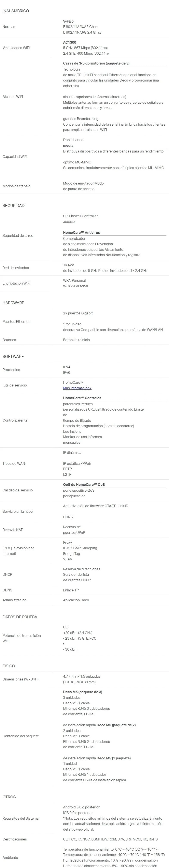Open the Más información link under HomeCare

pyautogui.click(x=77, y=388)
